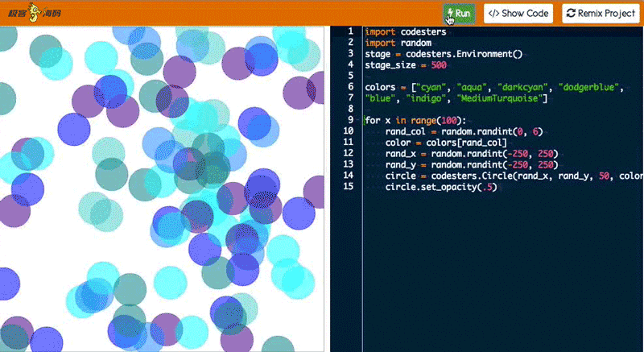Viewport: 644px width, 352px height.
Task: Open the Show Code view
Action: [x=518, y=14]
